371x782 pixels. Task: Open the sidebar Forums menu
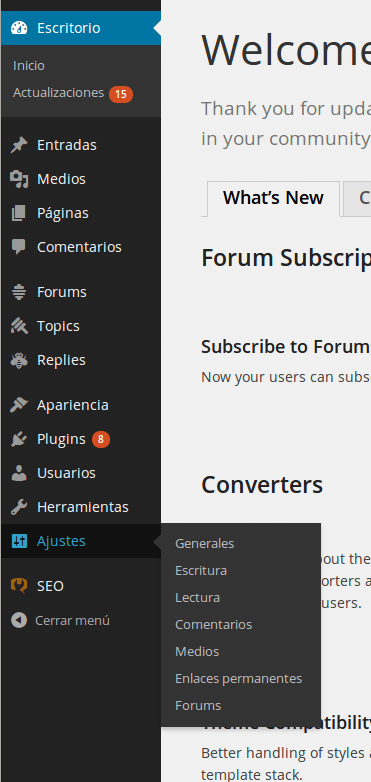pyautogui.click(x=81, y=292)
